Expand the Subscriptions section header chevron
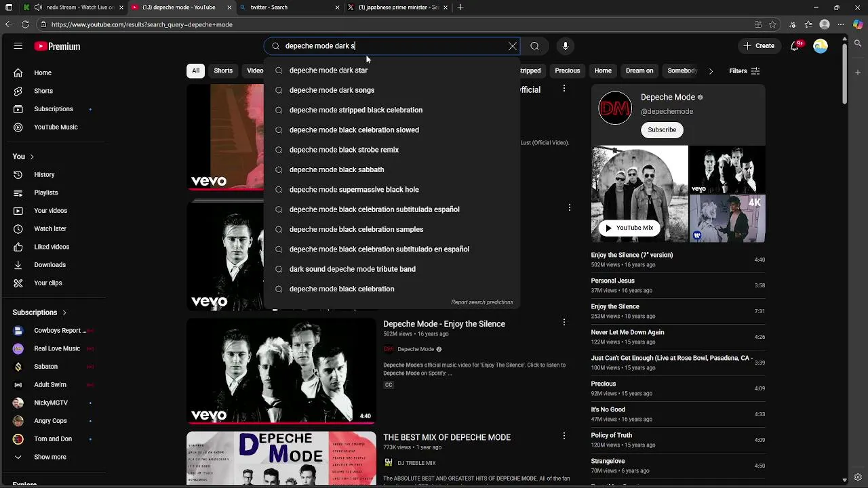Image resolution: width=868 pixels, height=488 pixels. point(64,312)
